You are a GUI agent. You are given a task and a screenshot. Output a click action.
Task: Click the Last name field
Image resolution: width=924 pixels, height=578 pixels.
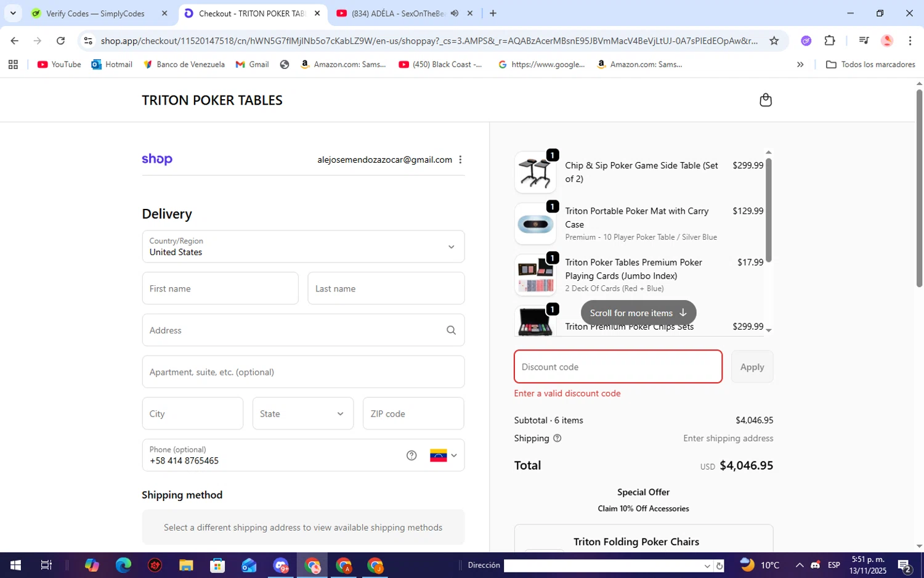click(x=386, y=288)
